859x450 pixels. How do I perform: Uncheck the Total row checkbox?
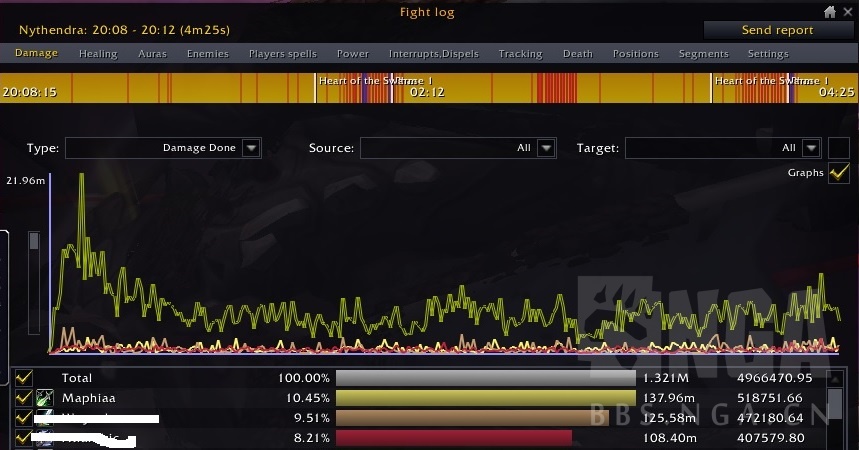(24, 378)
